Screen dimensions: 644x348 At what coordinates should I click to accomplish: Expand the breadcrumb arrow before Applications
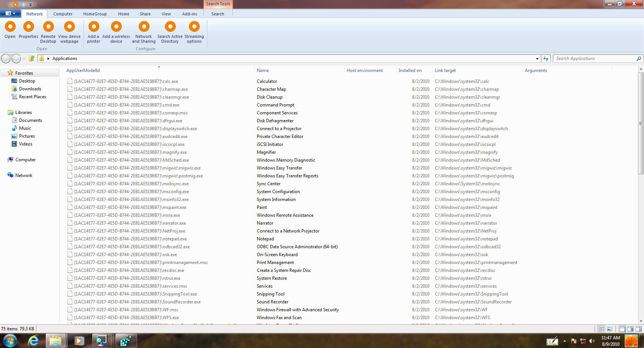48,58
